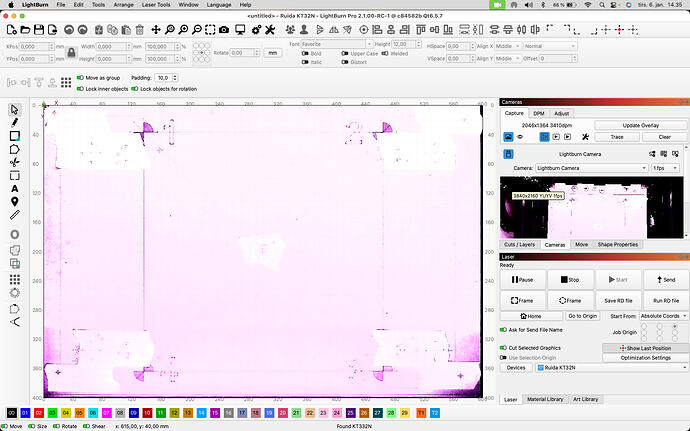The width and height of the screenshot is (690, 431).
Task: Click the Update Overlay button
Action: coord(641,125)
